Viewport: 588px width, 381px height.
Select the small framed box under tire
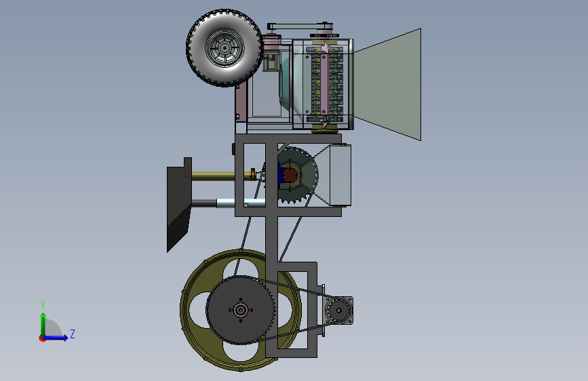(x=271, y=62)
